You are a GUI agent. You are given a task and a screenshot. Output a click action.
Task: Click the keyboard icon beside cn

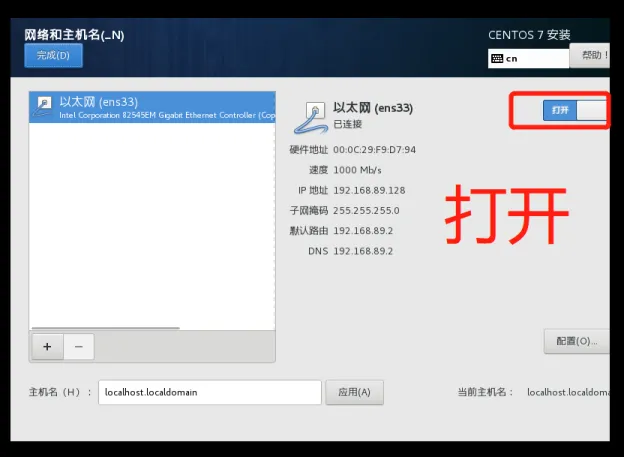click(x=497, y=59)
